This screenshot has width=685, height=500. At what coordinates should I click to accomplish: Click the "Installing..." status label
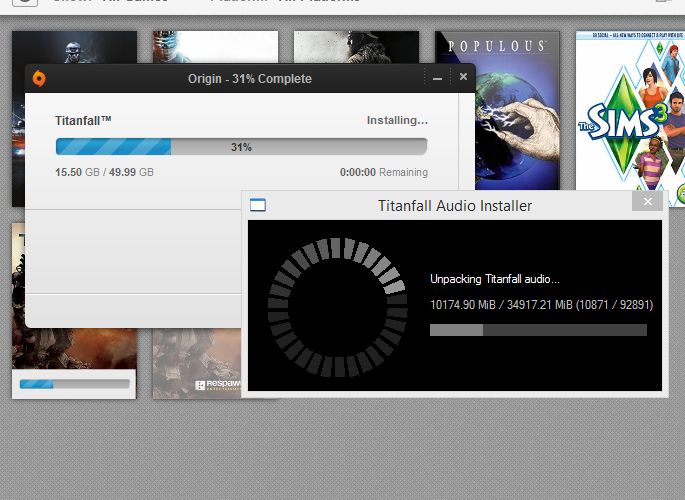point(396,121)
